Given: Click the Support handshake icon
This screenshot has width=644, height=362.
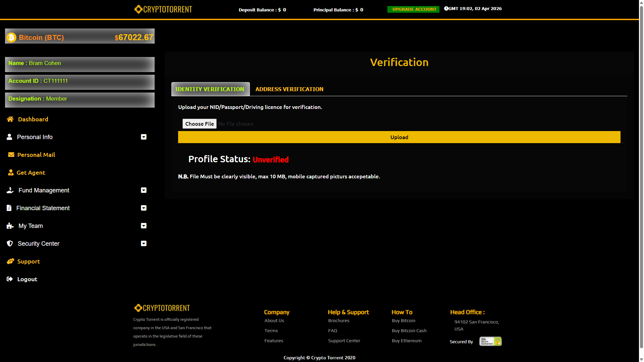Looking at the screenshot, I should (x=10, y=261).
